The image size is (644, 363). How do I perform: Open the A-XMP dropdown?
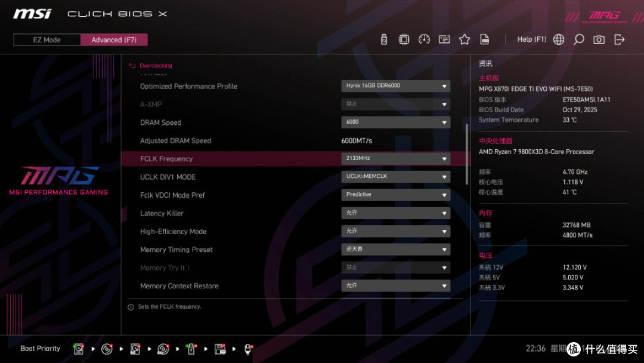(395, 104)
